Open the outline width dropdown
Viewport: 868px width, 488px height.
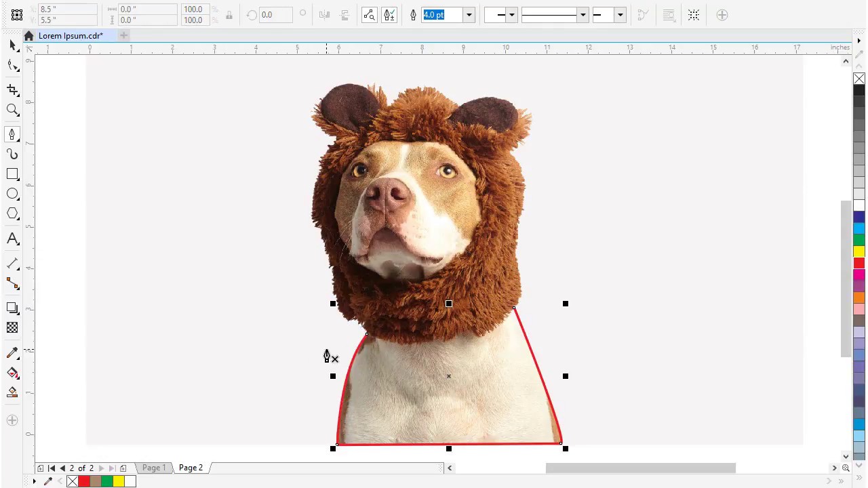click(469, 15)
